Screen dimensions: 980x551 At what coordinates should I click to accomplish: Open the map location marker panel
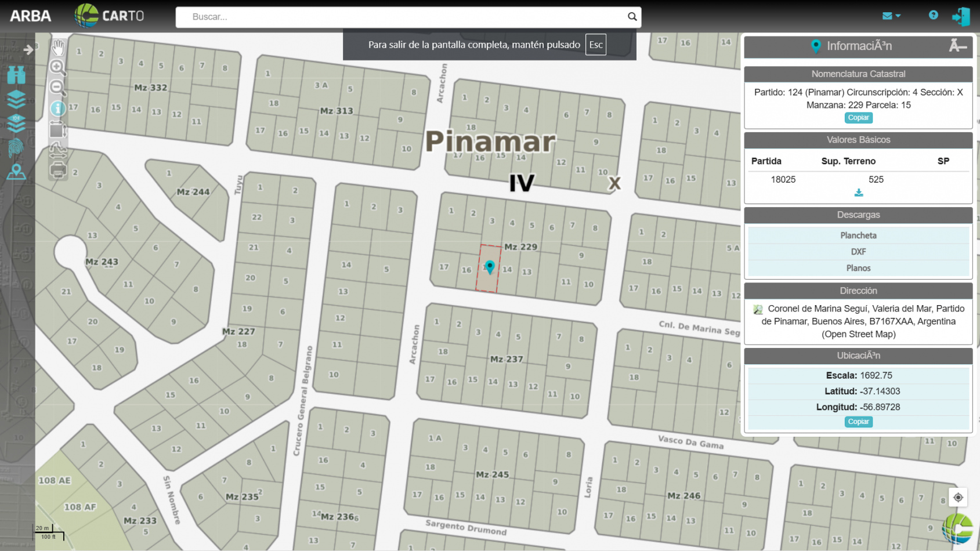[16, 172]
